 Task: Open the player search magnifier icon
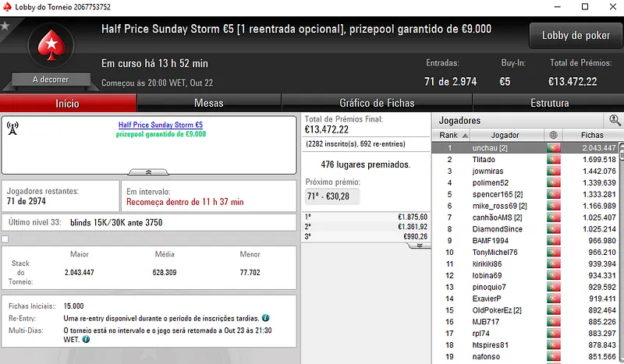coord(615,120)
